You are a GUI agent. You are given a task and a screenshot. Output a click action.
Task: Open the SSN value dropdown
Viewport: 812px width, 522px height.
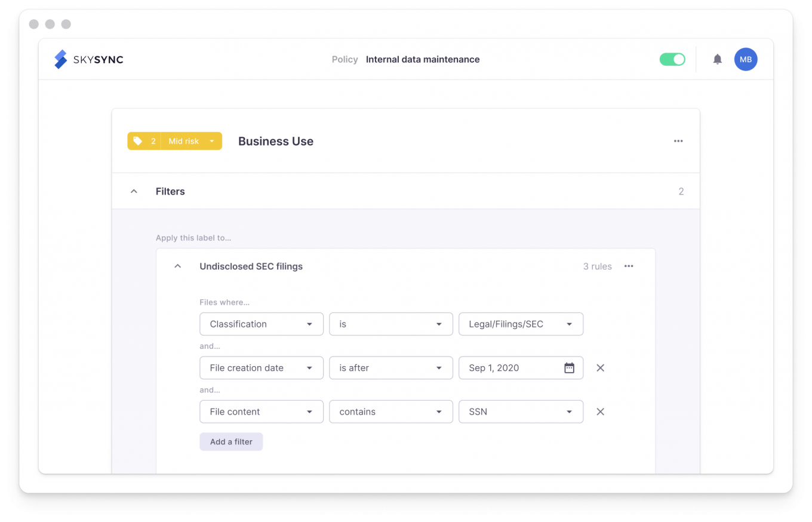point(521,412)
